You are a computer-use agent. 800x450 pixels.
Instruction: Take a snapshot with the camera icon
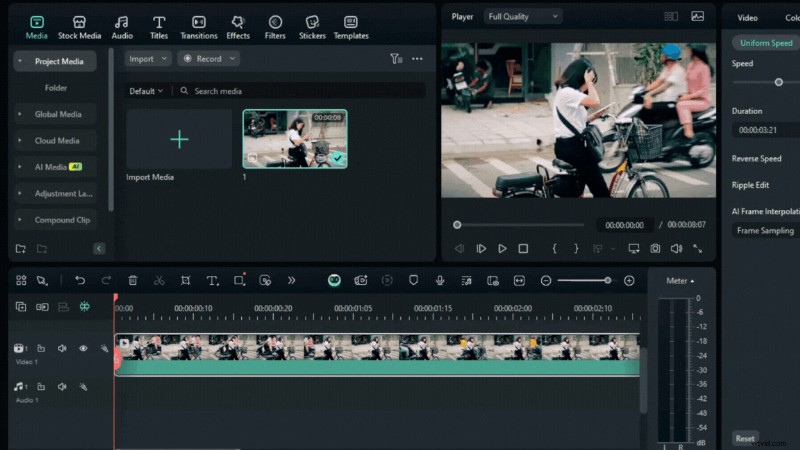click(x=655, y=248)
